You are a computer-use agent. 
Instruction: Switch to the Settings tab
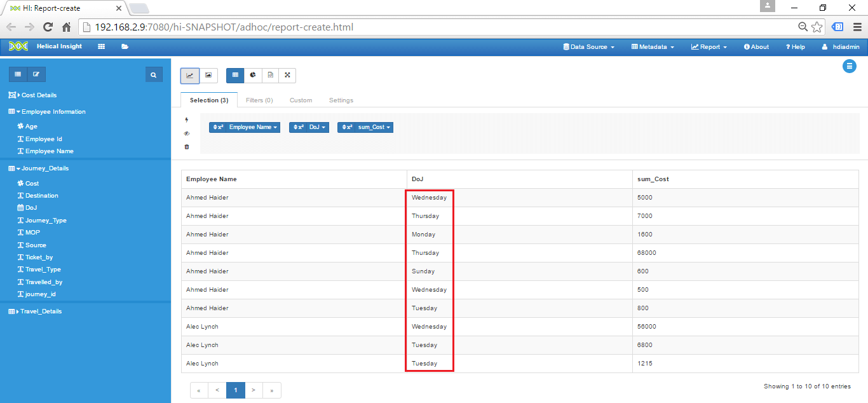click(x=341, y=100)
